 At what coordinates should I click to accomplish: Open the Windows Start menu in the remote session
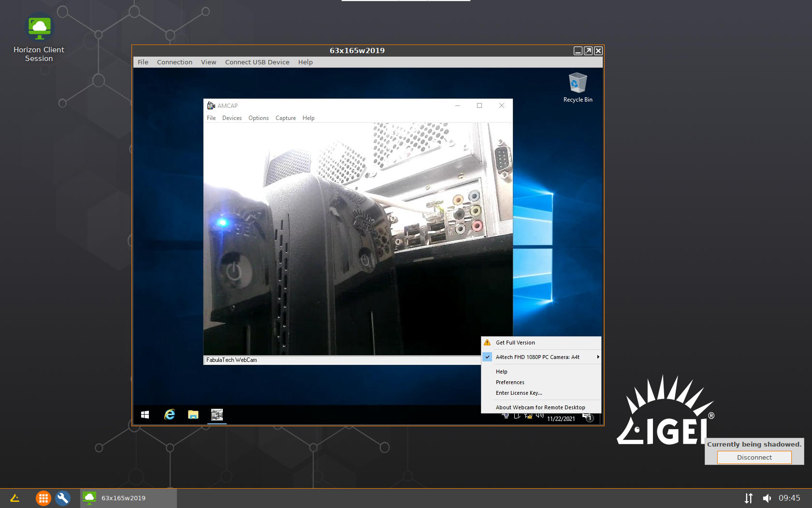(145, 415)
